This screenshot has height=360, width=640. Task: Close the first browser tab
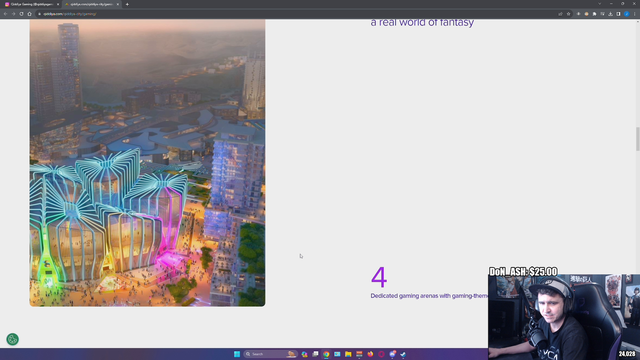[x=58, y=4]
